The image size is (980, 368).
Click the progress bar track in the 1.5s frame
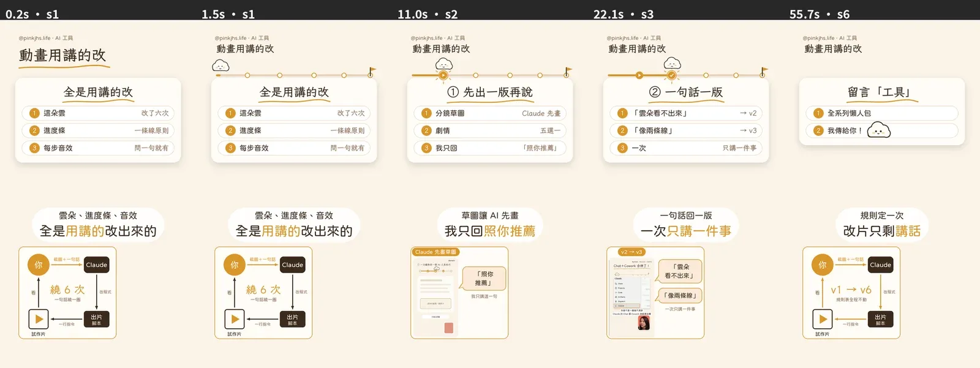click(294, 75)
